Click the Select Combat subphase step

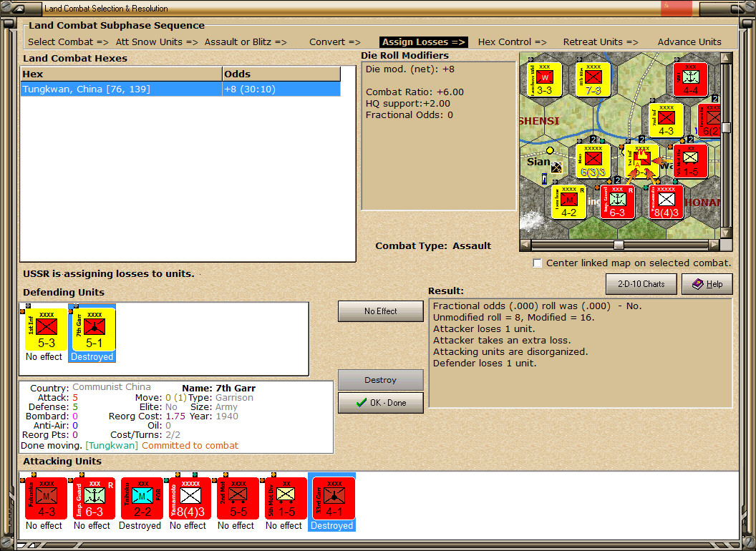pyautogui.click(x=69, y=42)
